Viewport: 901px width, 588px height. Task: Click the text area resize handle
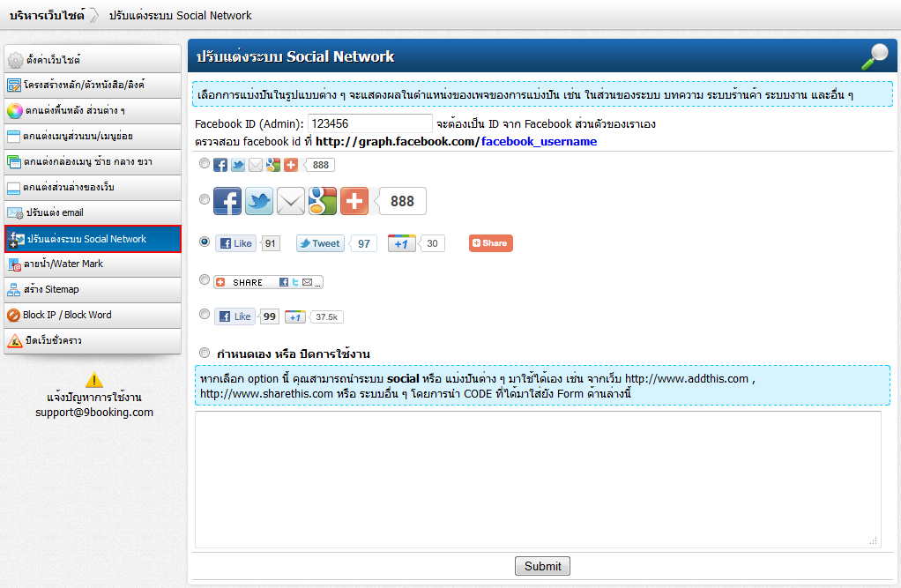(874, 541)
